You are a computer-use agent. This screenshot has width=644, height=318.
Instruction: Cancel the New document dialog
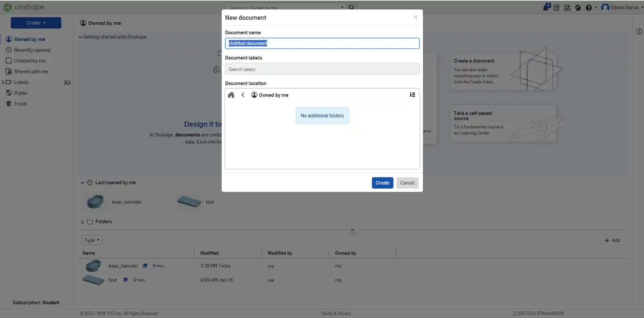407,183
